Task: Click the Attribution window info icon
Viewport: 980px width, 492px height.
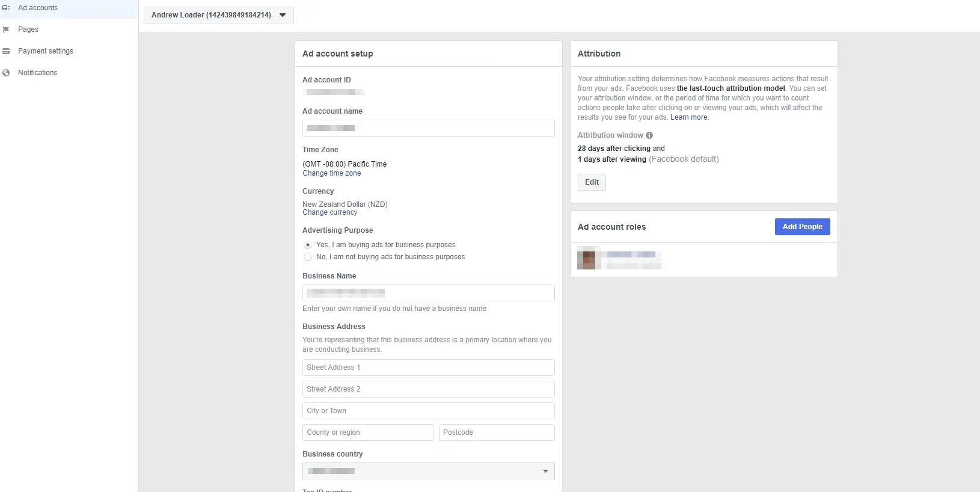Action: point(649,135)
